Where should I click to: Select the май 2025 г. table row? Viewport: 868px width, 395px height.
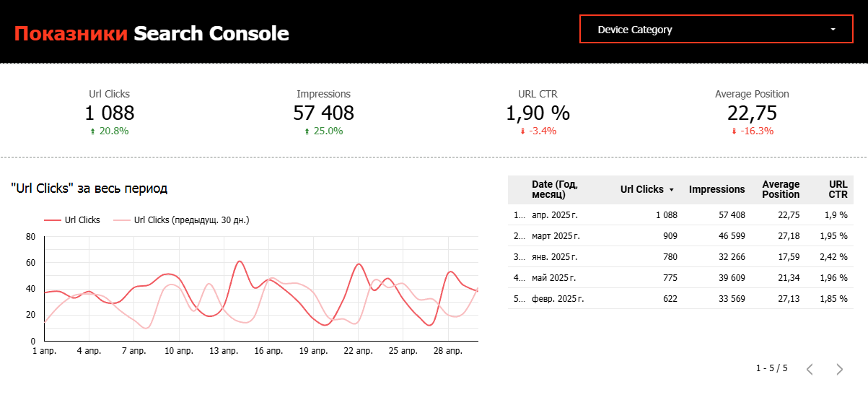680,278
